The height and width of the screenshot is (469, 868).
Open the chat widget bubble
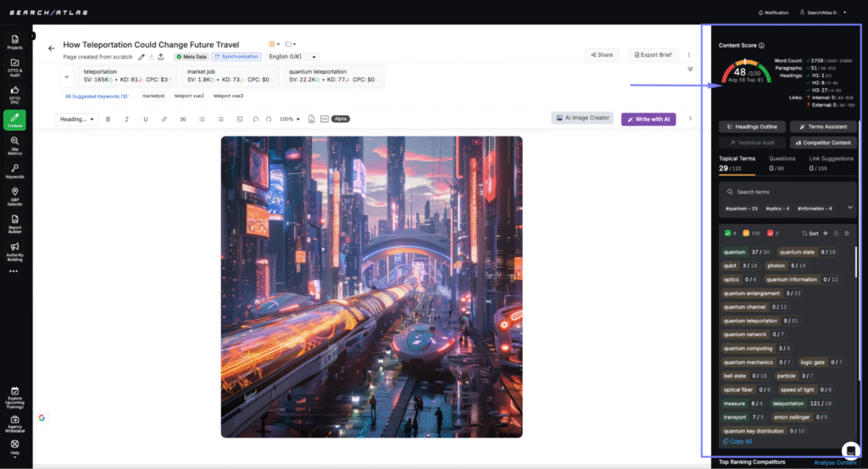click(x=851, y=449)
